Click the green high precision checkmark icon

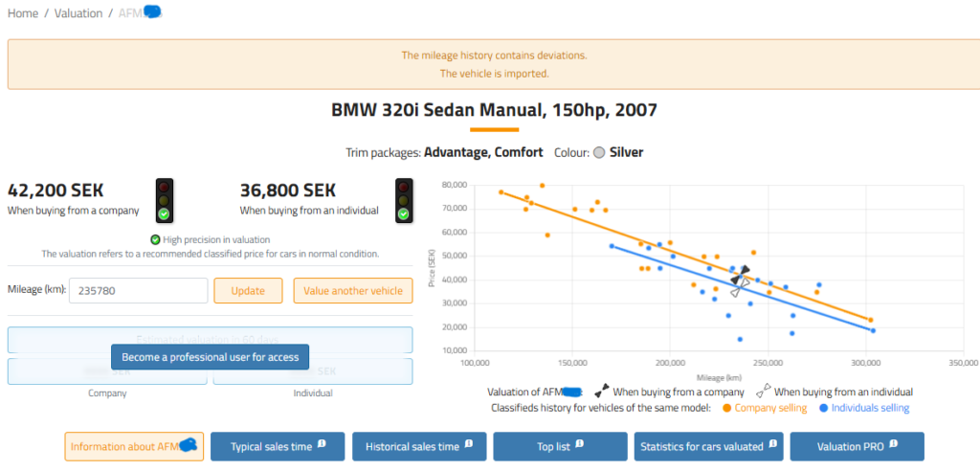tap(155, 239)
